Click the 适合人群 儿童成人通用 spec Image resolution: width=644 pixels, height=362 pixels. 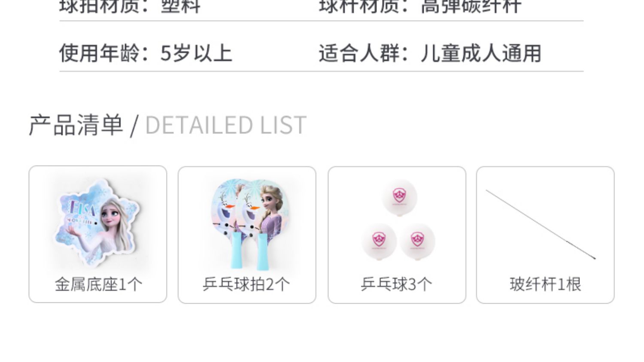coord(430,54)
